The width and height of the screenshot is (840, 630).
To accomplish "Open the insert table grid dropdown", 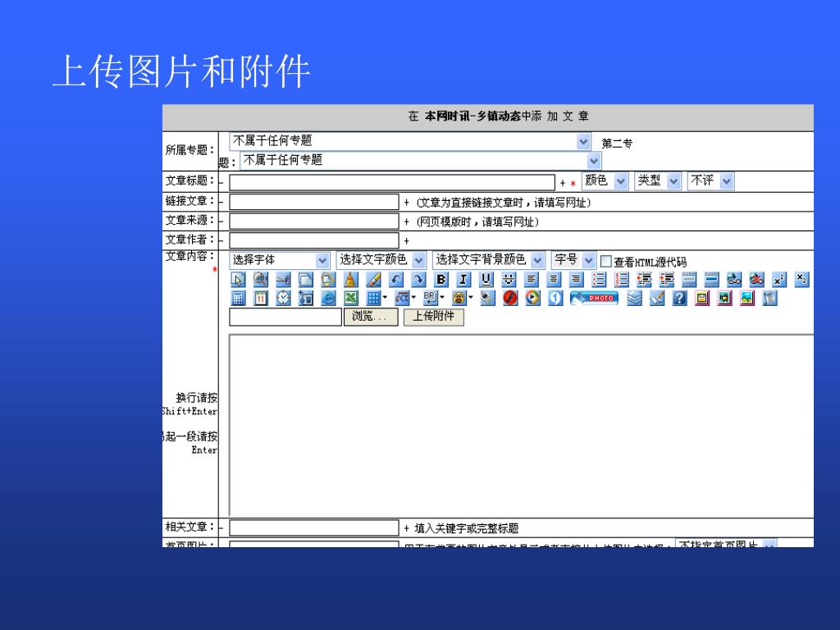I will tap(377, 298).
